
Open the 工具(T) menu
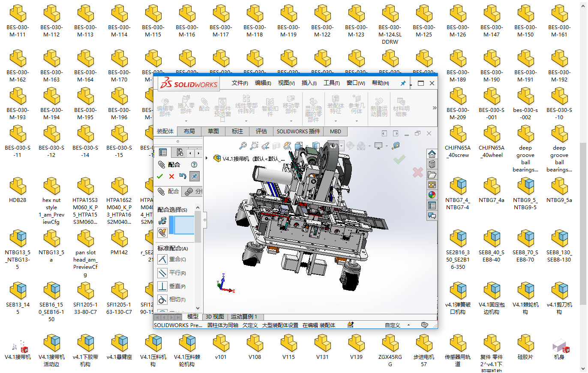[331, 83]
